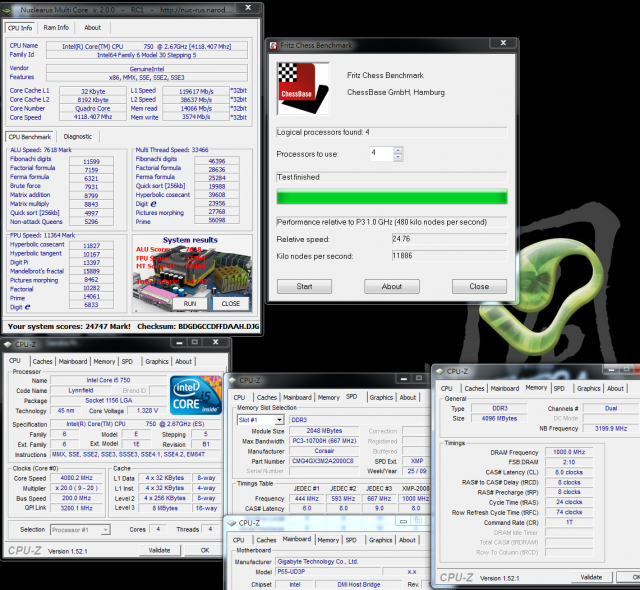Click the CPU-Z icon in Memory window title
This screenshot has width=640, height=590.
click(x=440, y=371)
